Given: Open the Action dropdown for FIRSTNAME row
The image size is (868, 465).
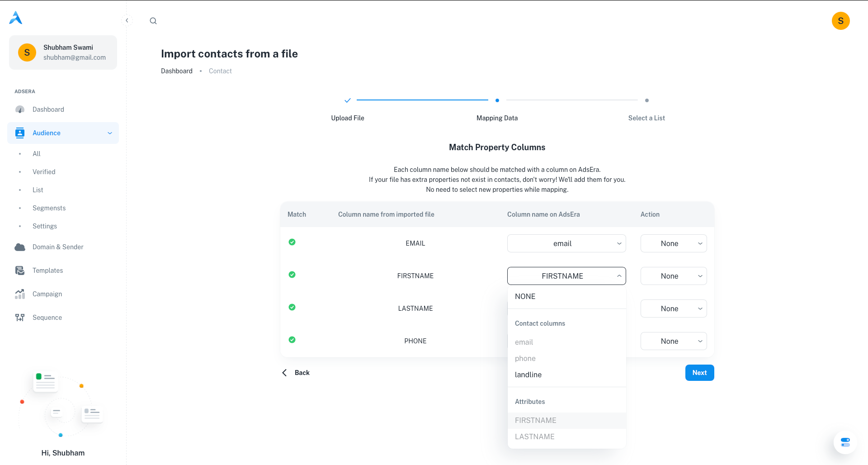Looking at the screenshot, I should pos(673,276).
